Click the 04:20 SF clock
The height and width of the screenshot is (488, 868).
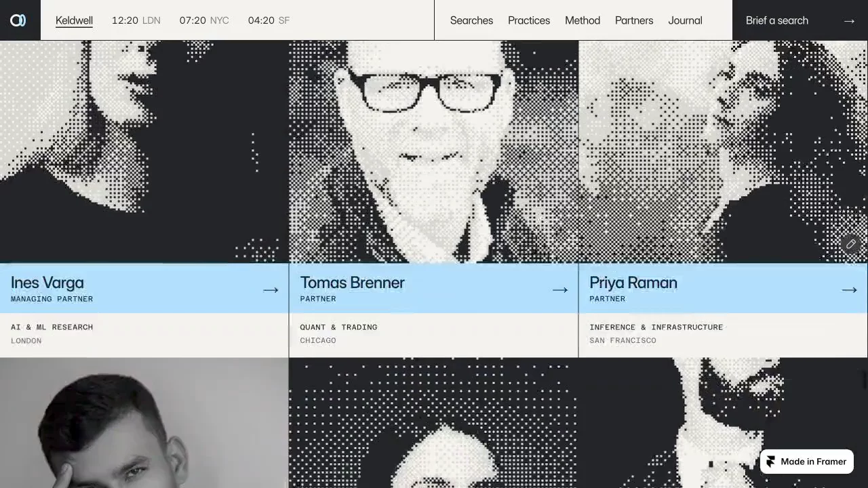269,20
